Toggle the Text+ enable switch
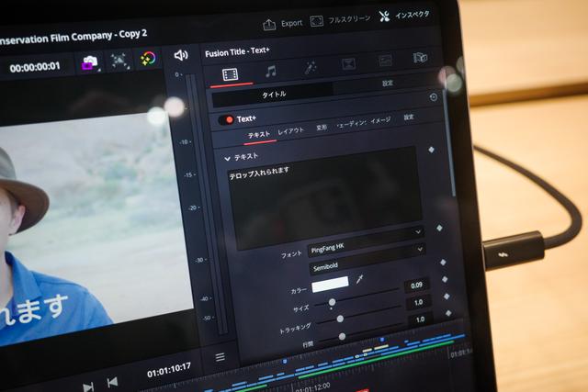This screenshot has width=588, height=392. pyautogui.click(x=225, y=120)
